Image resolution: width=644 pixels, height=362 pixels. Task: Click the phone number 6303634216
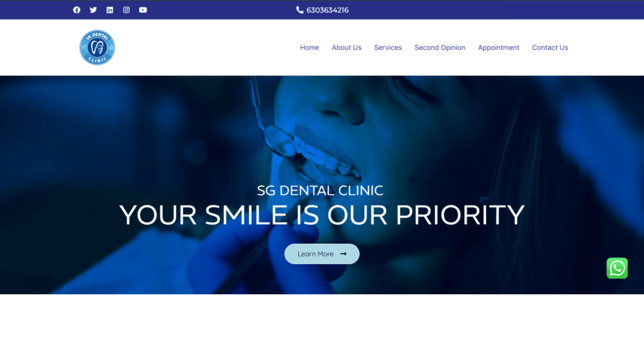[327, 10]
